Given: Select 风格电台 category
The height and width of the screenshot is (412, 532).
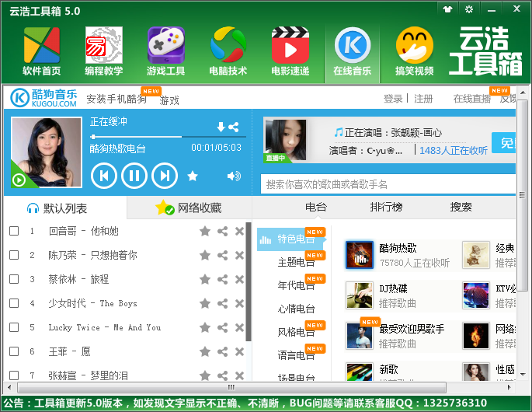Looking at the screenshot, I should [x=296, y=332].
